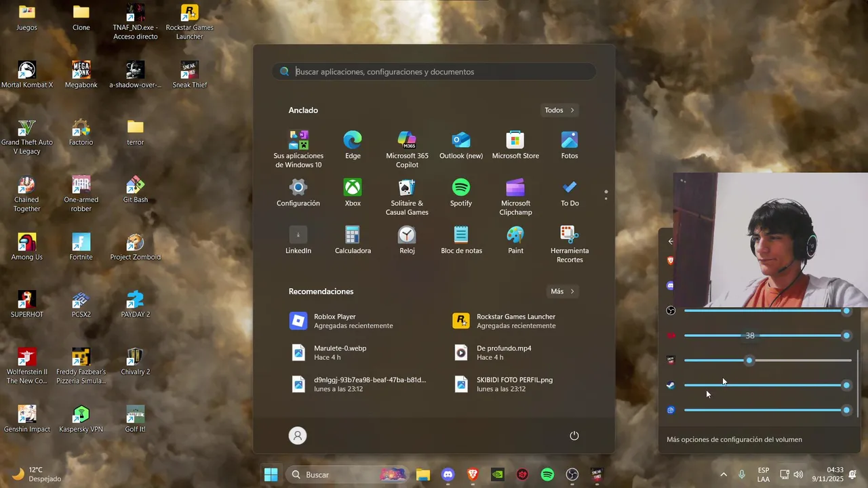Open the weather widget showing 12°C

37,474
